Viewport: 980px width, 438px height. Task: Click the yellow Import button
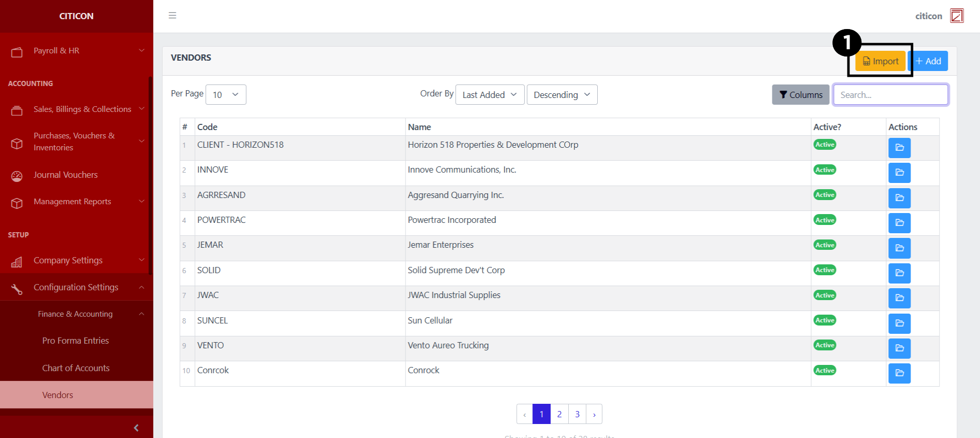click(880, 61)
